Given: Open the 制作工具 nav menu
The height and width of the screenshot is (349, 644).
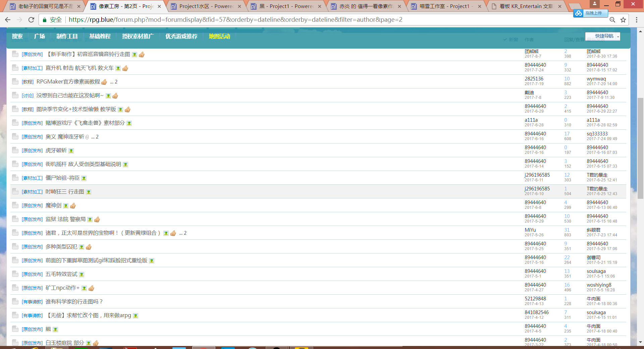Looking at the screenshot, I should [x=67, y=36].
